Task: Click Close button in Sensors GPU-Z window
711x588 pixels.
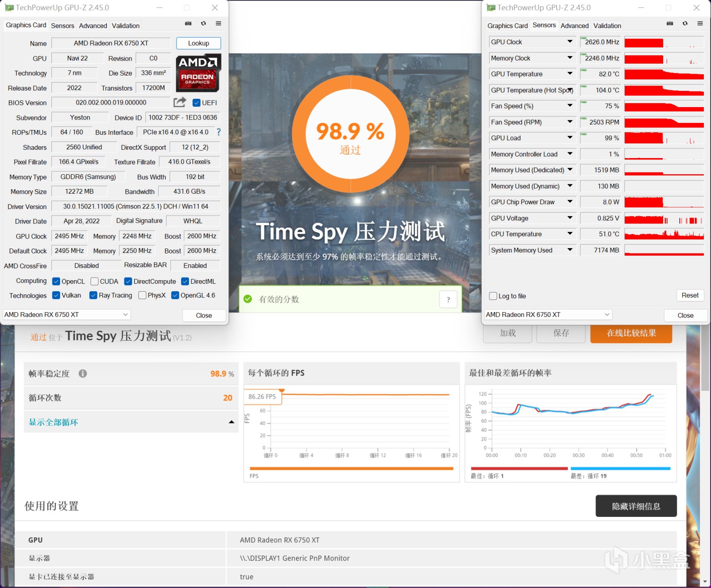Action: 686,315
